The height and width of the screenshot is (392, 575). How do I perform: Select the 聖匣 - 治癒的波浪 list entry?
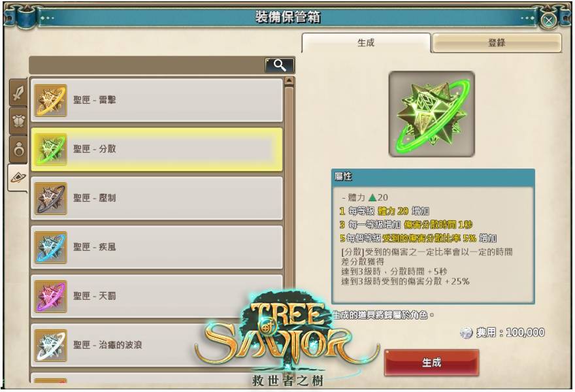[157, 345]
